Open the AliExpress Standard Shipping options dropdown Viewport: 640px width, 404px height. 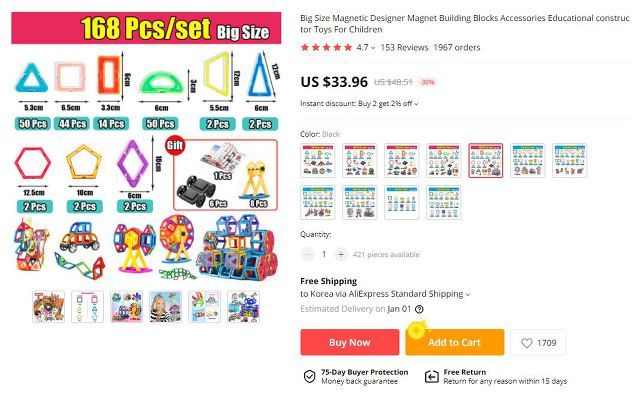tap(468, 294)
